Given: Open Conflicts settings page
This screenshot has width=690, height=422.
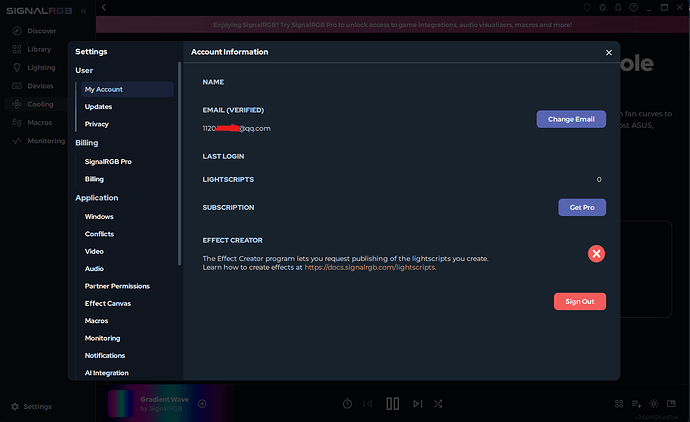Looking at the screenshot, I should pyautogui.click(x=99, y=234).
